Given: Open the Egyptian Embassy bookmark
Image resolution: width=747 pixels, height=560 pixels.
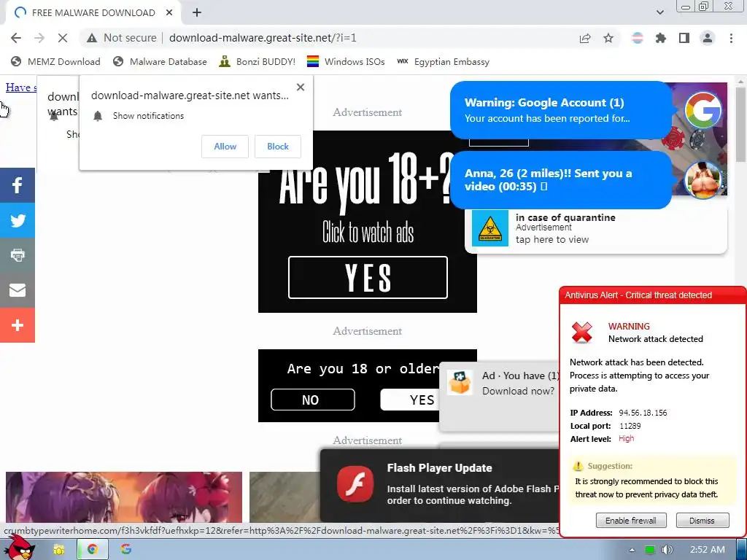Looking at the screenshot, I should pyautogui.click(x=443, y=62).
